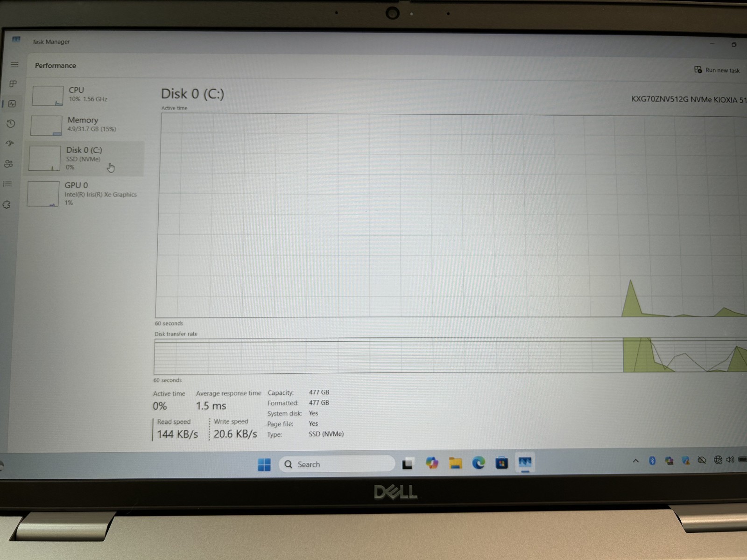Click the 'SSD (NVMe)' type value in details
The width and height of the screenshot is (747, 560).
click(326, 434)
